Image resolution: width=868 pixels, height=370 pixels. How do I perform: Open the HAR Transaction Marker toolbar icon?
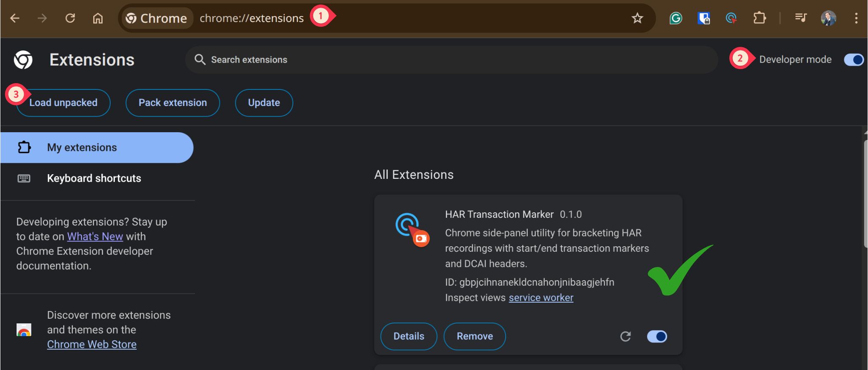pos(731,18)
